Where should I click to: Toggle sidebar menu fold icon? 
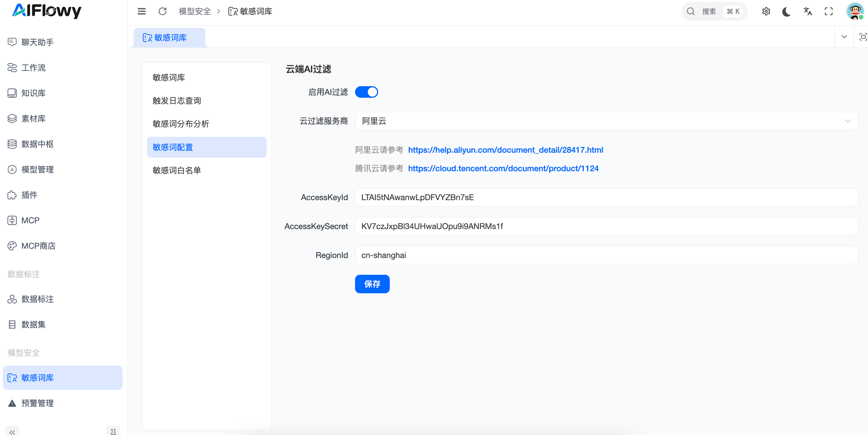(x=141, y=12)
